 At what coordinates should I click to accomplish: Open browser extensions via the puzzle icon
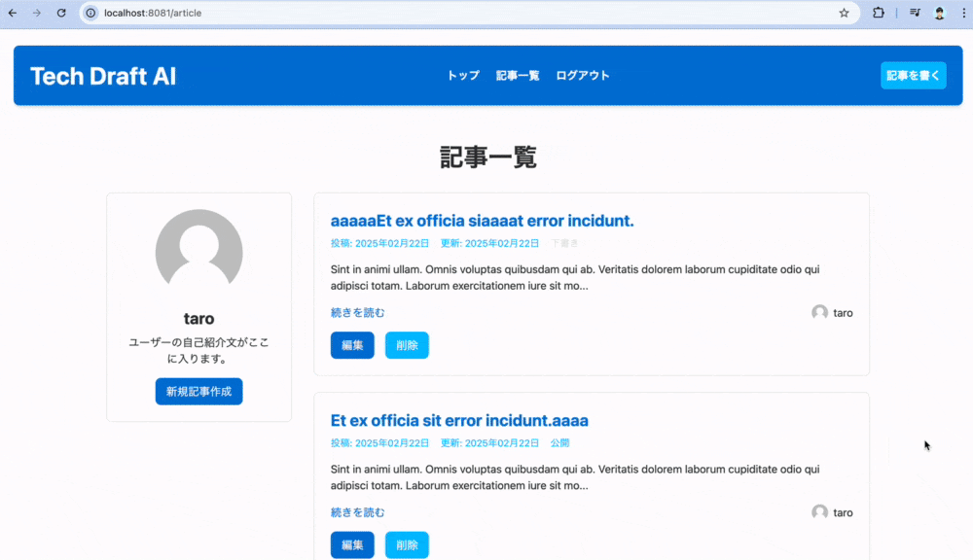click(879, 13)
